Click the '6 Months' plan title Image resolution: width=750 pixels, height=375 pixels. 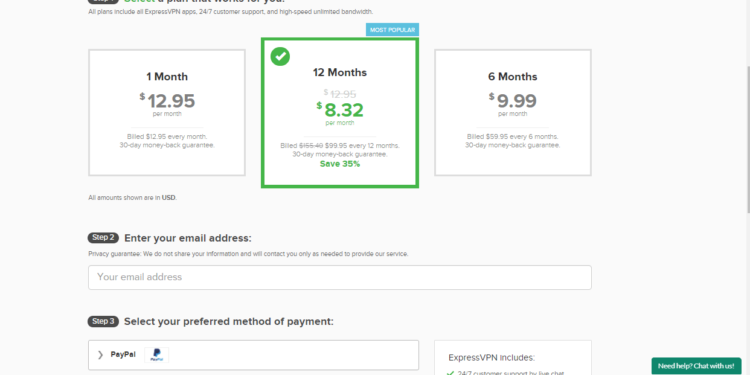click(513, 77)
